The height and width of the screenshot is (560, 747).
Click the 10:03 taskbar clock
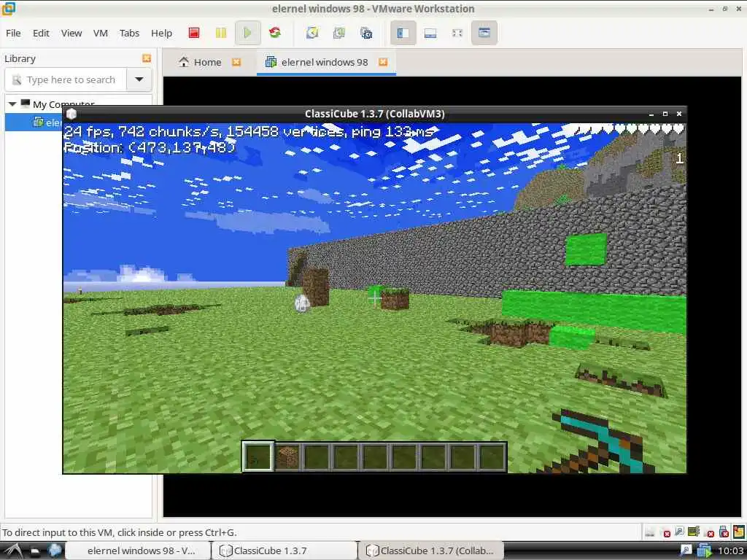[730, 551]
